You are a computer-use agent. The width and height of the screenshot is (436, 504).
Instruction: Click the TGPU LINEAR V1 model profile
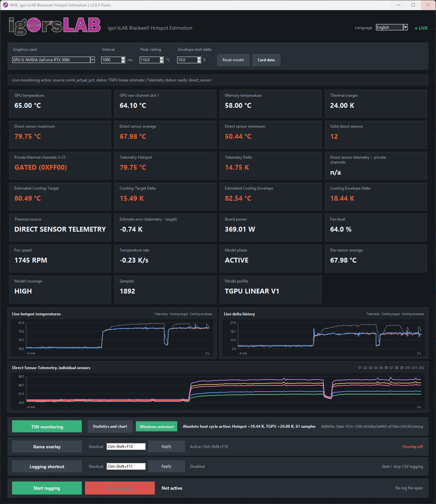point(252,291)
